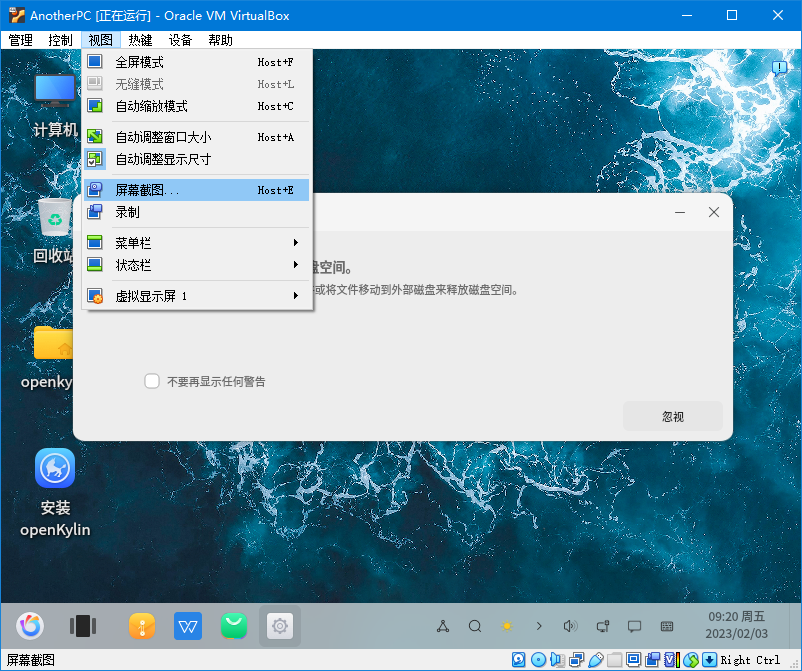Toggle 录制 recording in the view menu
Image resolution: width=802 pixels, height=671 pixels.
click(197, 212)
